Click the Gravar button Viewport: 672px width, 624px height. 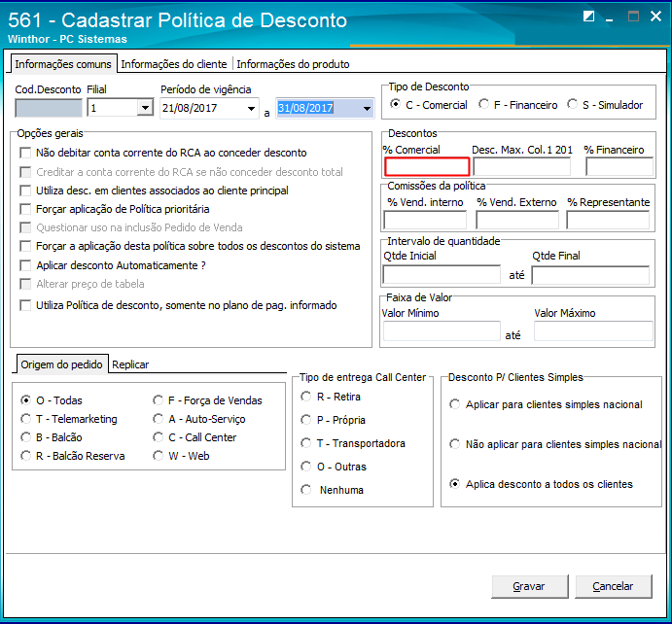(x=530, y=586)
